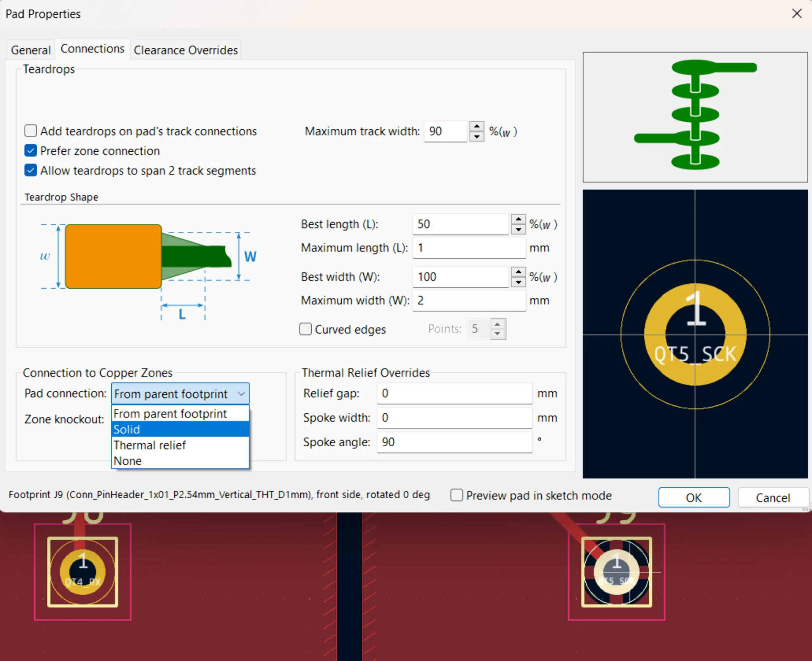The image size is (812, 661).
Task: Click decrement arrow for Best length
Action: click(518, 229)
